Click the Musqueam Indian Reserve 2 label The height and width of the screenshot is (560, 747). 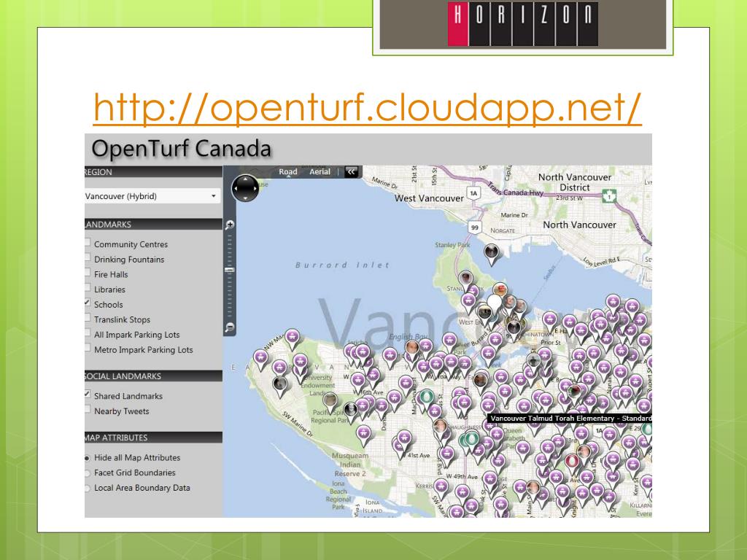[350, 464]
